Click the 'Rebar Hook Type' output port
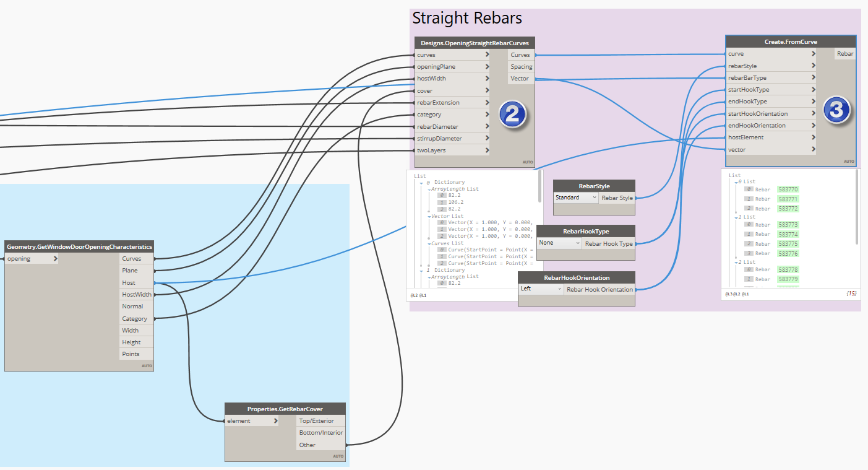868x470 pixels. tap(609, 243)
